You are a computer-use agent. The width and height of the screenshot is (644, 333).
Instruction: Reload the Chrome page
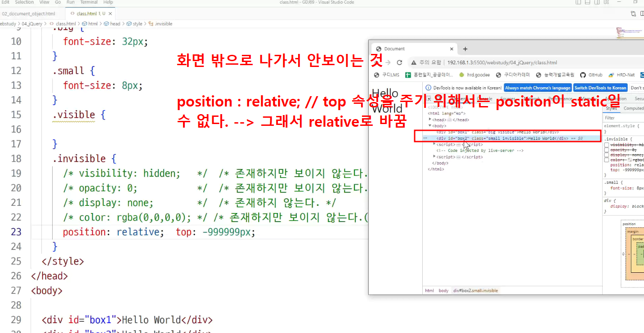pyautogui.click(x=399, y=62)
